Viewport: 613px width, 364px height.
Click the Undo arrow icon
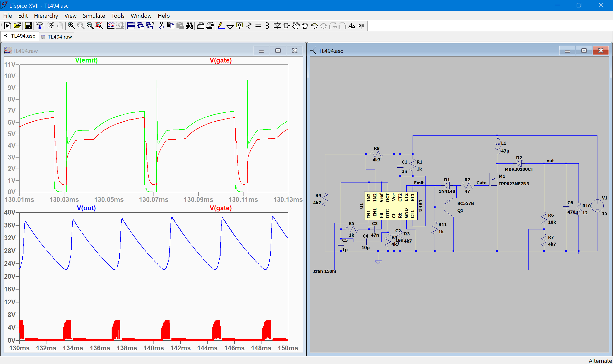[x=314, y=26]
